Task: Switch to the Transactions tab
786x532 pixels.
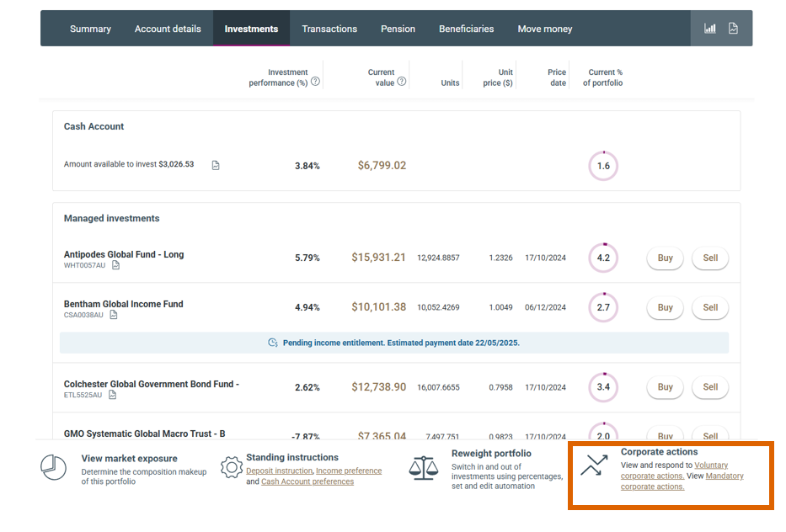Action: click(329, 29)
